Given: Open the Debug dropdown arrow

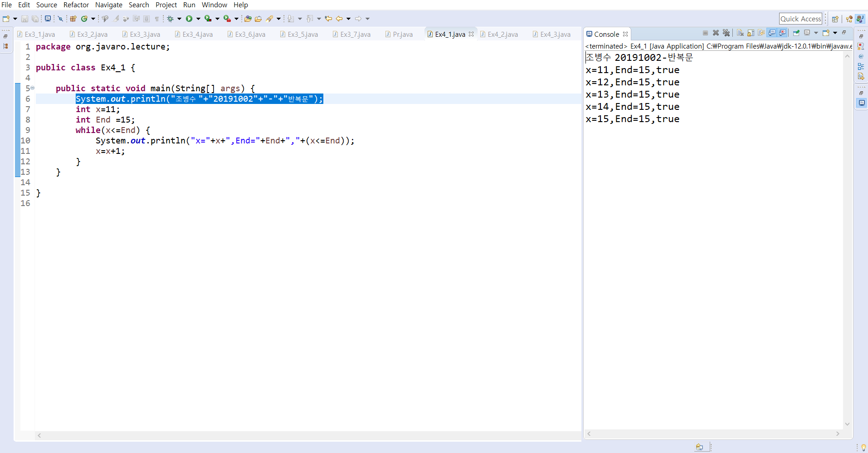Looking at the screenshot, I should click(x=179, y=19).
